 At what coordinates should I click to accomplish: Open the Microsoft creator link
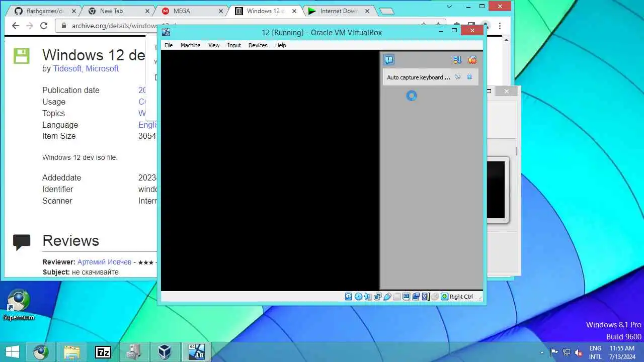pyautogui.click(x=102, y=68)
